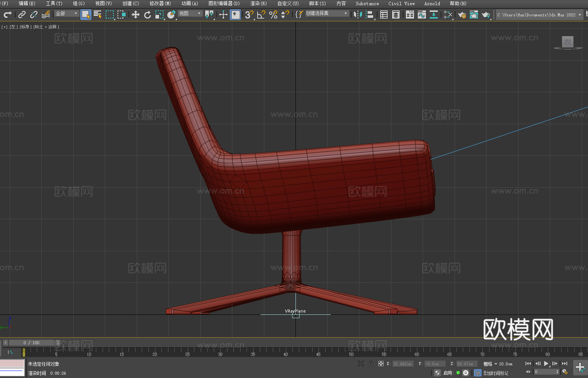
Task: Click the time slider 0 / 100
Action: point(32,343)
